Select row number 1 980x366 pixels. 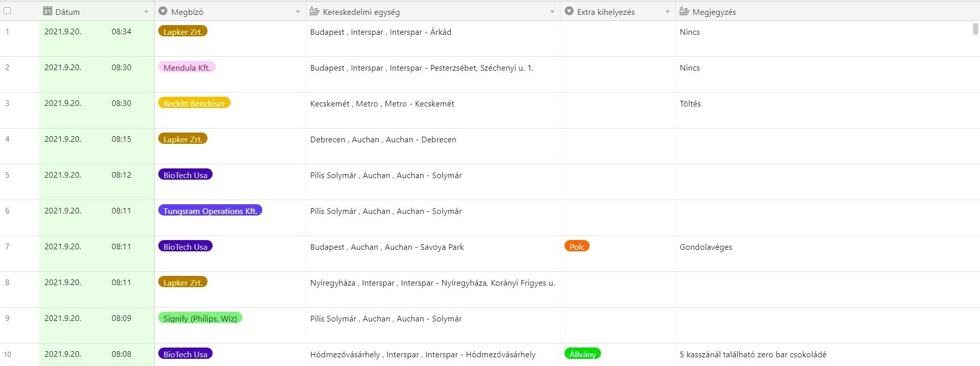7,32
